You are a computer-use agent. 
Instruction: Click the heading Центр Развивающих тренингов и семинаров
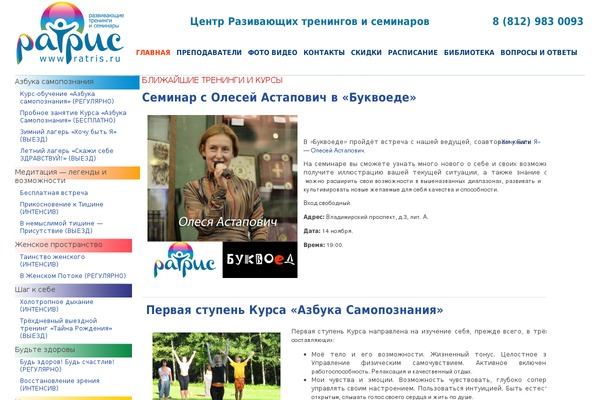(x=310, y=21)
